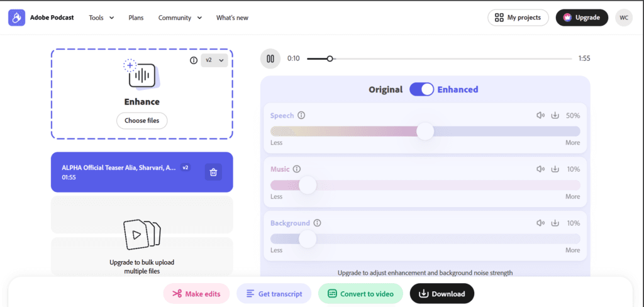Click the v2 badge on ALPHA teaser
644x307 pixels.
[186, 167]
